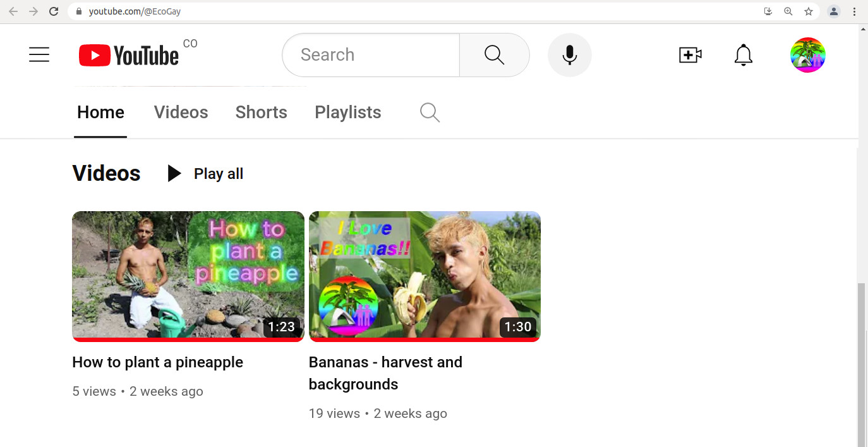View site information via the lock icon
Viewport: 868px width, 447px height.
79,11
